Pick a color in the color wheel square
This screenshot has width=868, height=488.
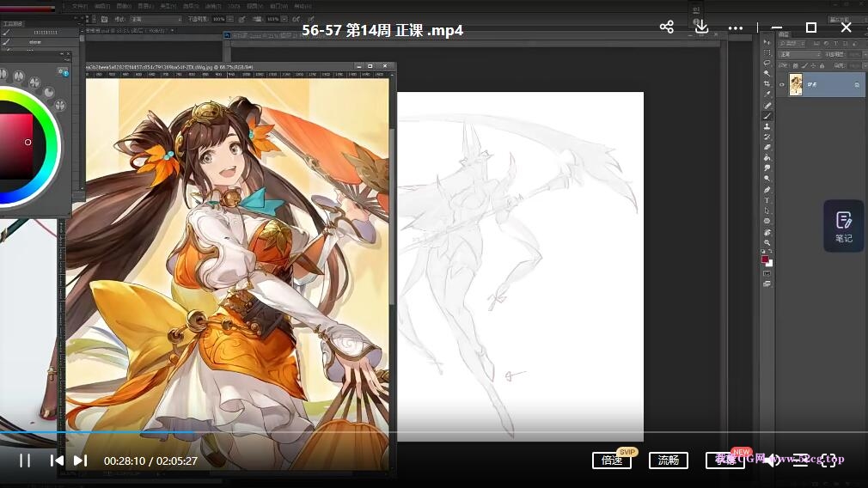pos(16,145)
